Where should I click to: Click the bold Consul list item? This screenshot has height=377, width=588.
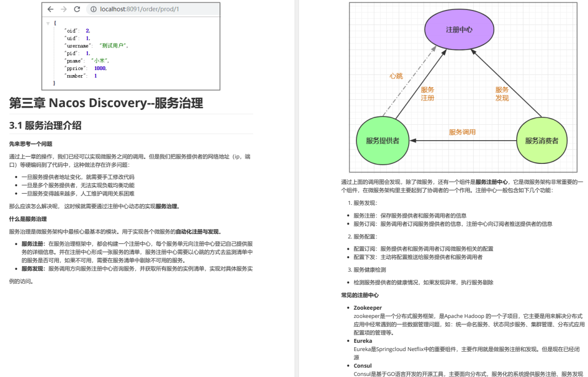362,366
